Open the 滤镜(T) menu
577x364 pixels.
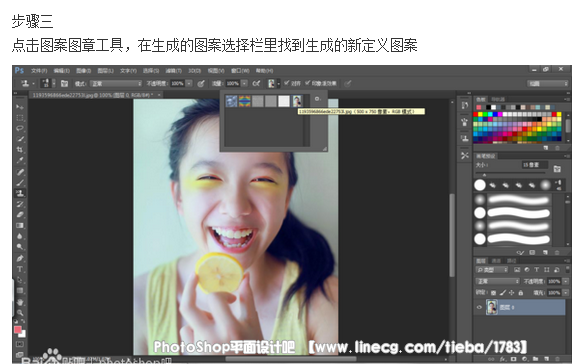173,70
